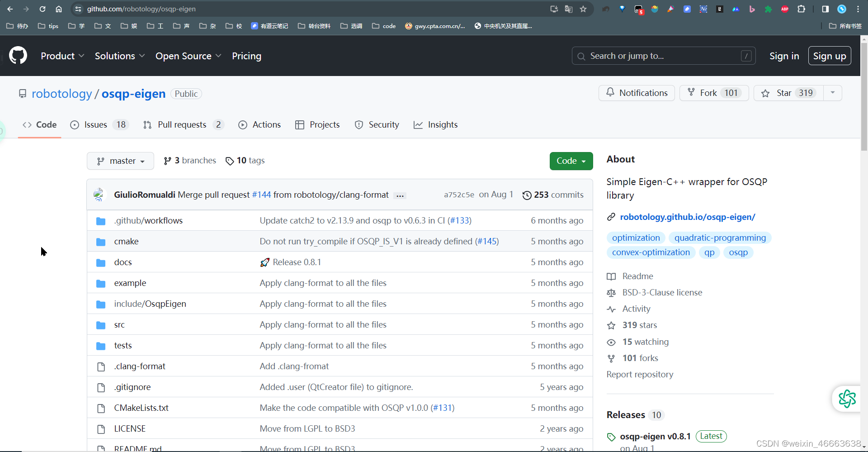Click the rocket icon beside Release 0.8.1
868x452 pixels.
pyautogui.click(x=265, y=262)
